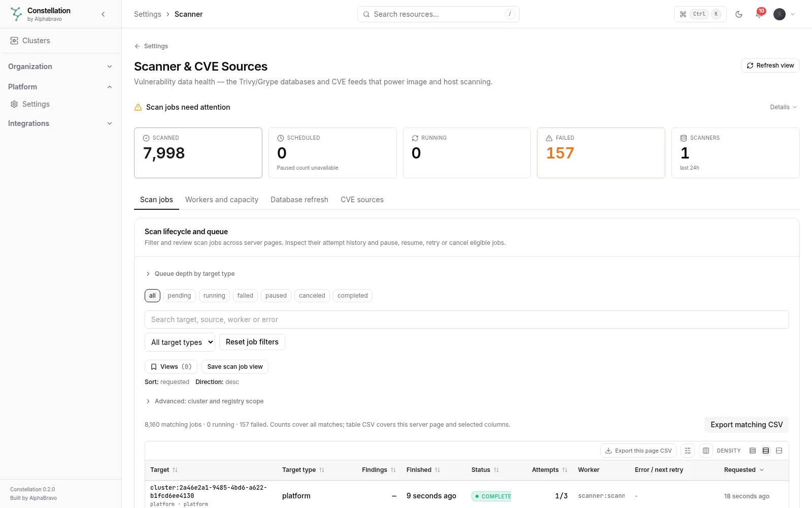Open the All target types dropdown
812x508 pixels.
(x=180, y=342)
